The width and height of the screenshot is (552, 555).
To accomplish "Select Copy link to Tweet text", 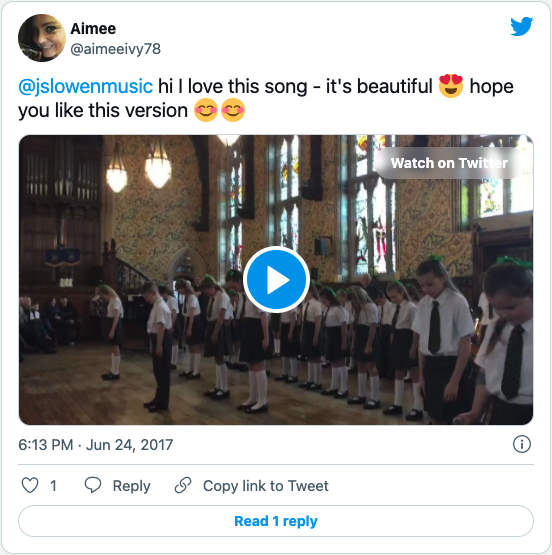I will point(266,486).
